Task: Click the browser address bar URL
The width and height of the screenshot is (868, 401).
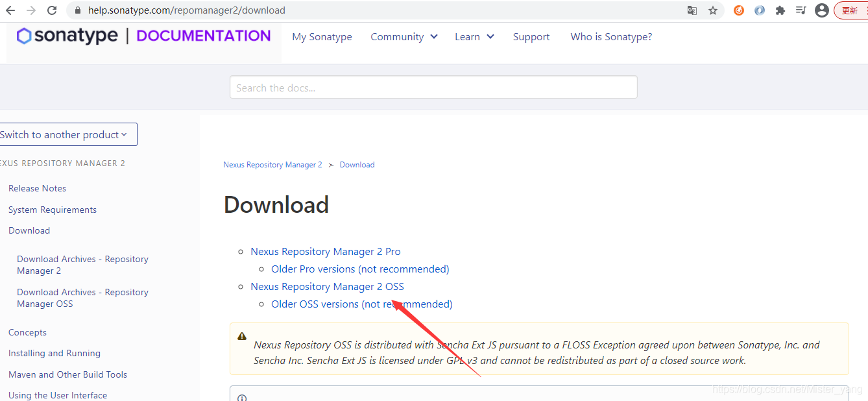Action: click(187, 10)
